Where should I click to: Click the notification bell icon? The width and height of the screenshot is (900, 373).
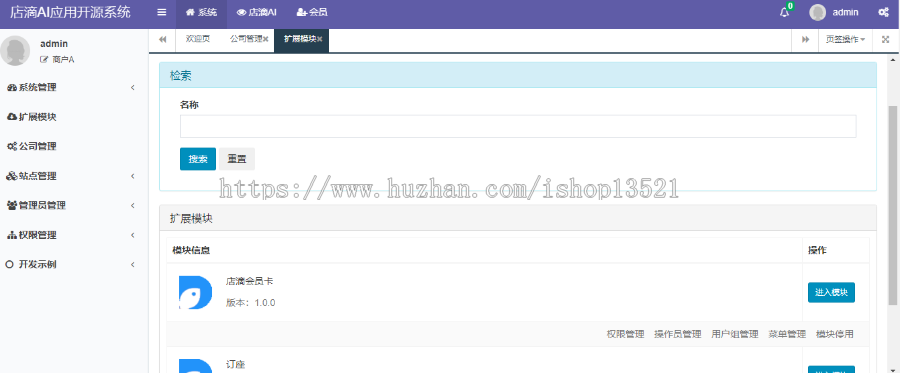point(784,13)
